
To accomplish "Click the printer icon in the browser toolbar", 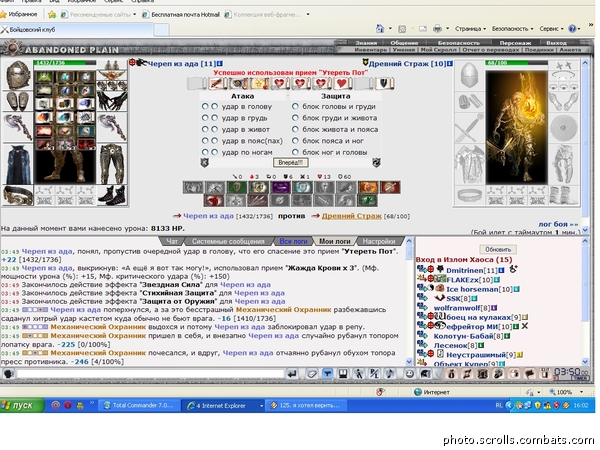I will click(437, 28).
